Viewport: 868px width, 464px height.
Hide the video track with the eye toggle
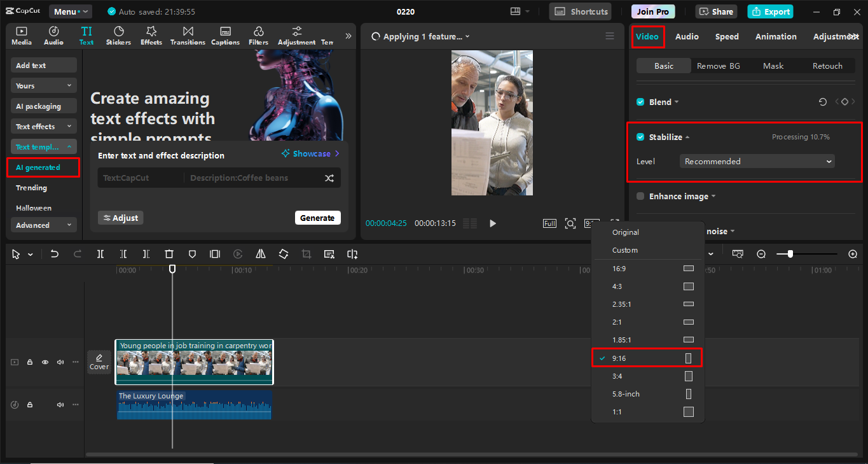tap(45, 362)
